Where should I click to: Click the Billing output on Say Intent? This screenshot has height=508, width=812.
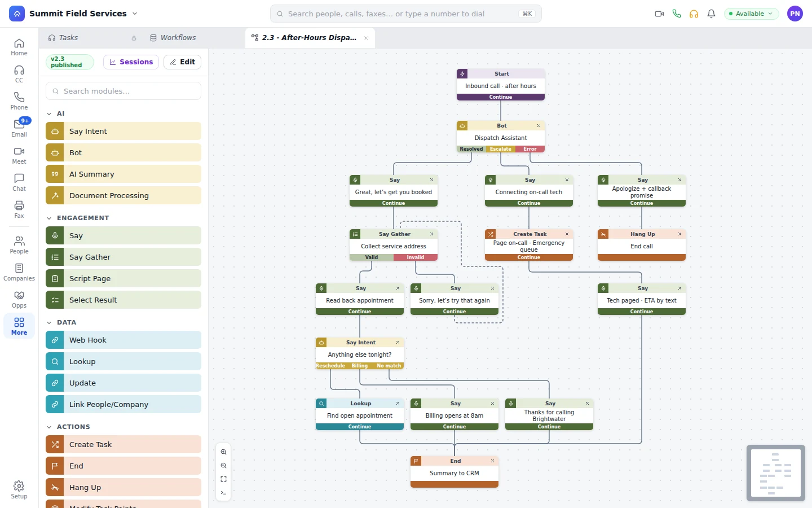(360, 366)
